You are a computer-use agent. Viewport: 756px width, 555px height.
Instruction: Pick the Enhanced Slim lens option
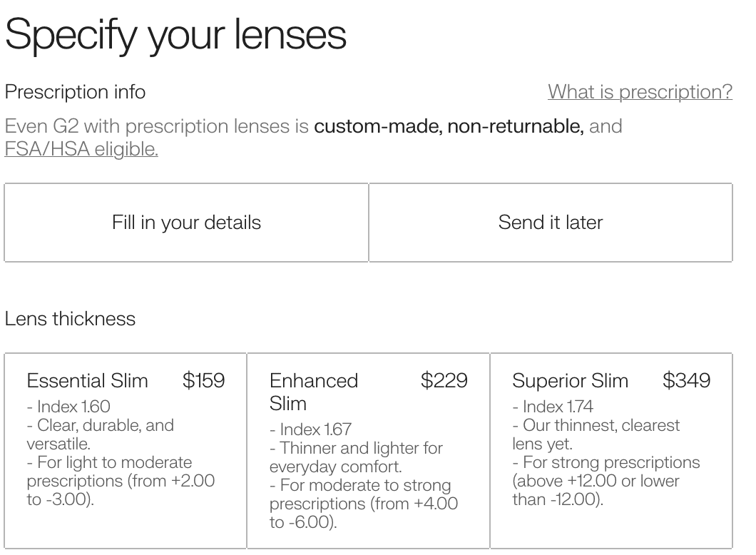(x=368, y=451)
